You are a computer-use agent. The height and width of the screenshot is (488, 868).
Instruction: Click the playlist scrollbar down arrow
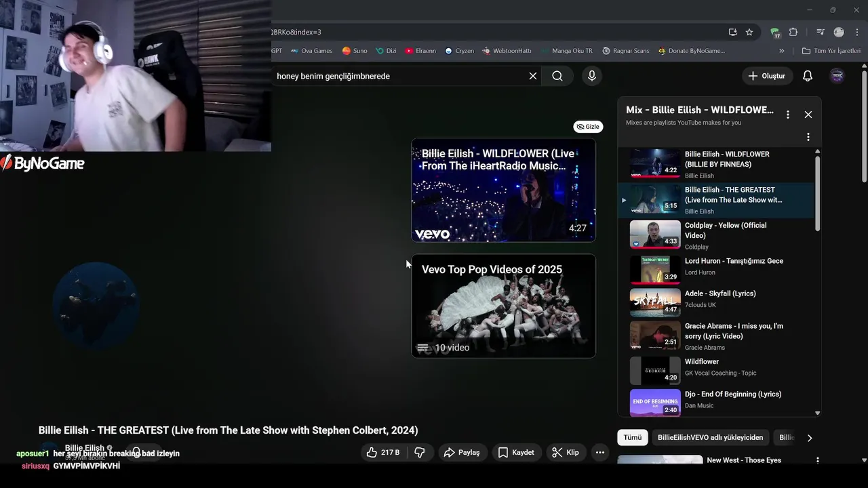[817, 413]
